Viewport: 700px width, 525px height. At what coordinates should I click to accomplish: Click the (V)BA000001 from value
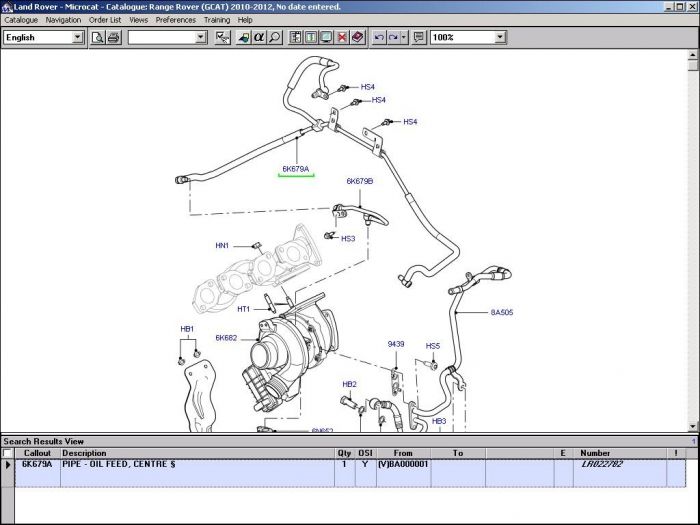coord(403,464)
